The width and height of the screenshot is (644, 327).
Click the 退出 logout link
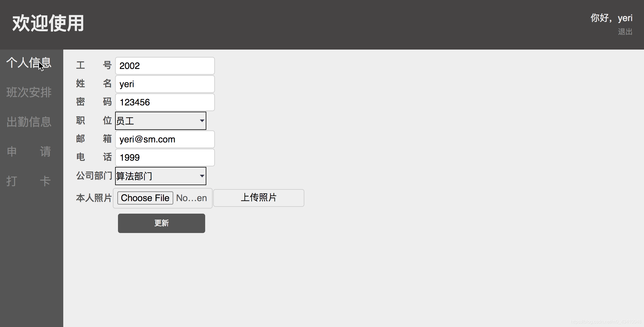(x=625, y=32)
